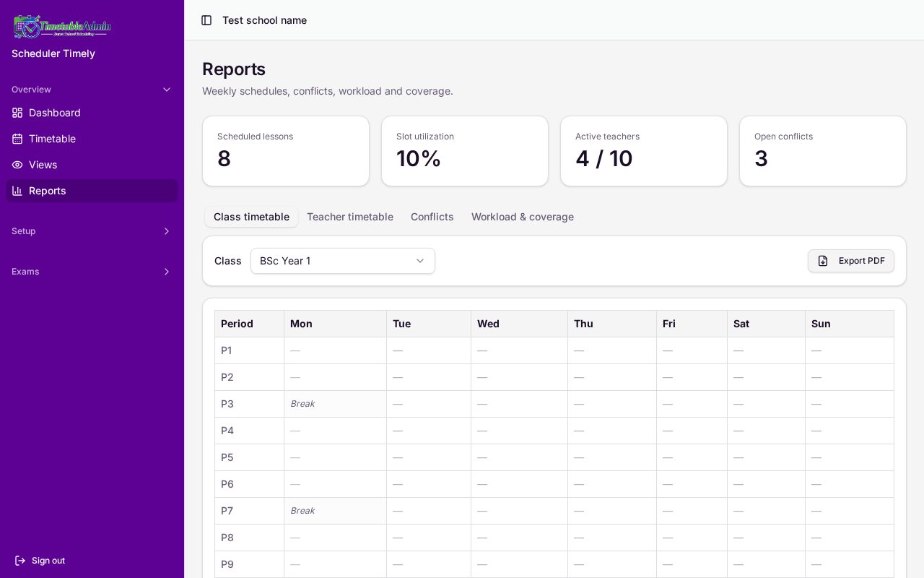Screen dimensions: 924x578
Task: Click the Break cell in P7 row
Action: pyautogui.click(x=335, y=511)
